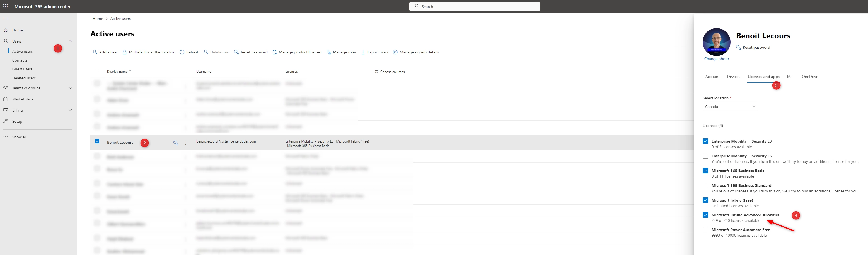Screen dimensions: 868x255
Task: Check Microsoft 365 Business Standard license
Action: (705, 185)
